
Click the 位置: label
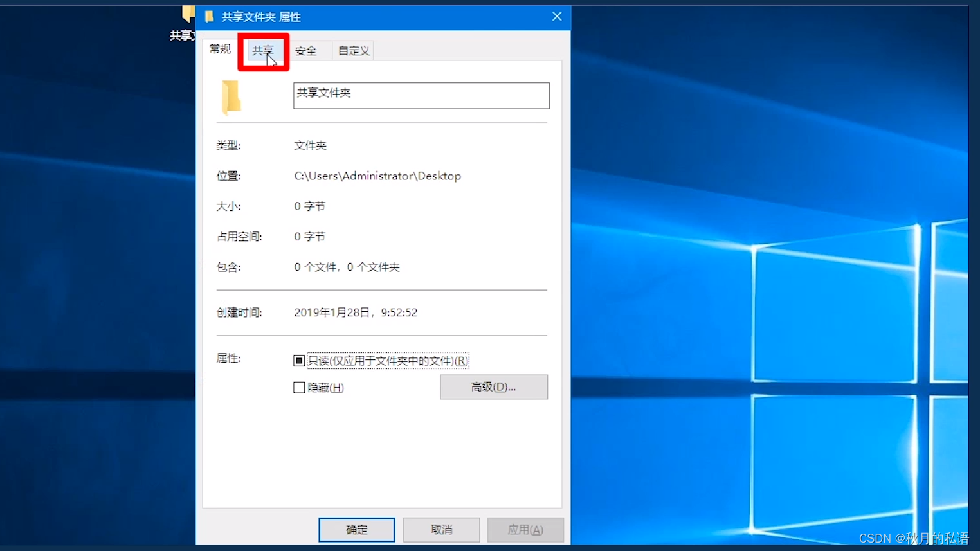[228, 176]
